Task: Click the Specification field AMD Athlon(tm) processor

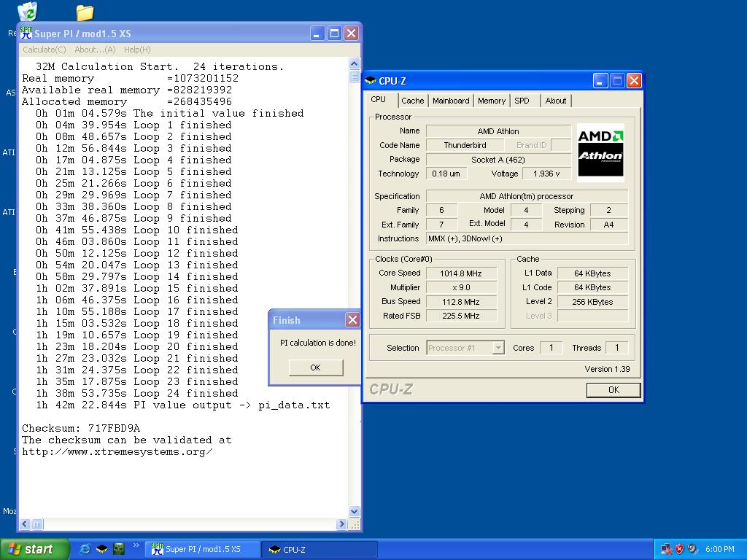Action: pyautogui.click(x=527, y=196)
